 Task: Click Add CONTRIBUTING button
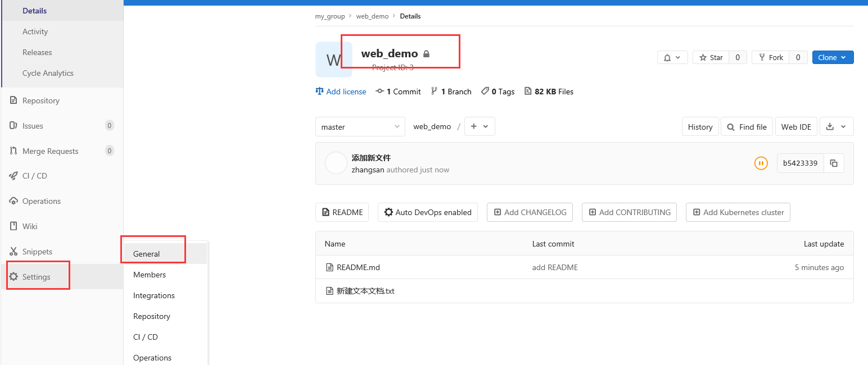point(629,212)
